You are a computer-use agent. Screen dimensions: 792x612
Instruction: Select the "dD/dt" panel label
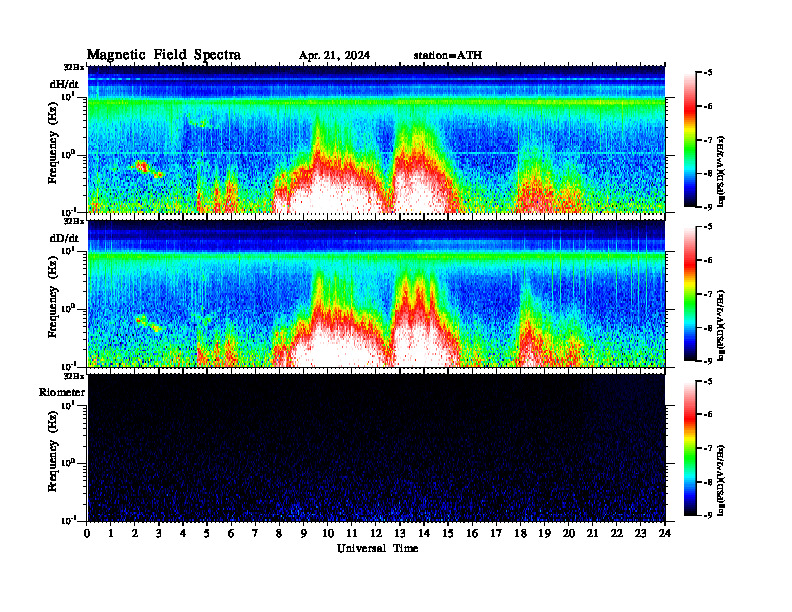[64, 238]
